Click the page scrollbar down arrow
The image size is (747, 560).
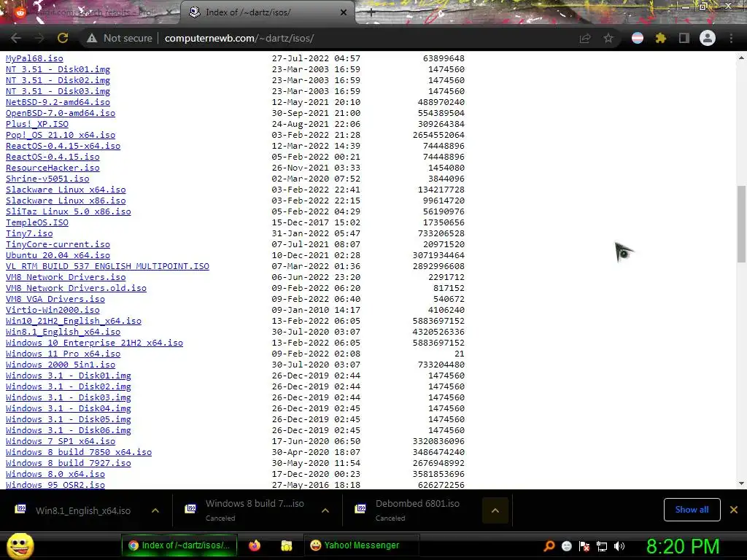(741, 483)
